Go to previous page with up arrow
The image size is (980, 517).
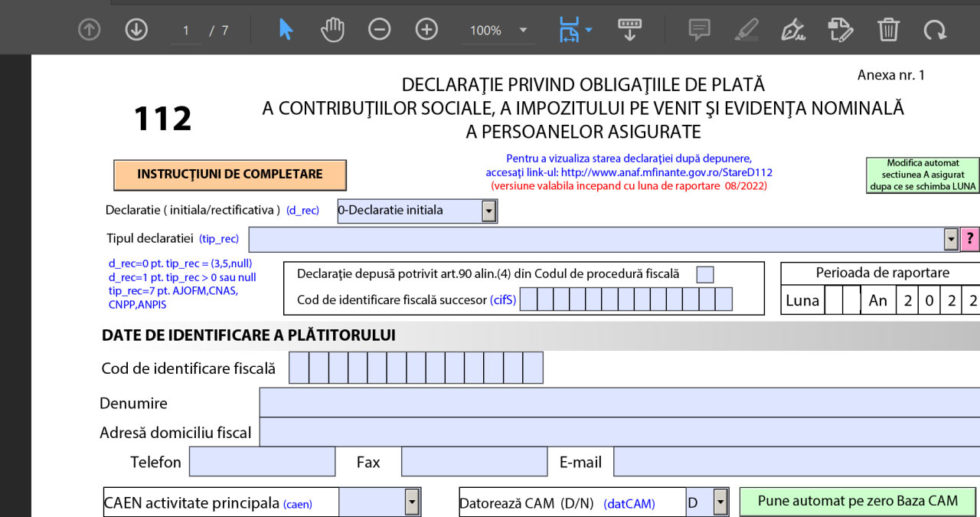click(90, 30)
